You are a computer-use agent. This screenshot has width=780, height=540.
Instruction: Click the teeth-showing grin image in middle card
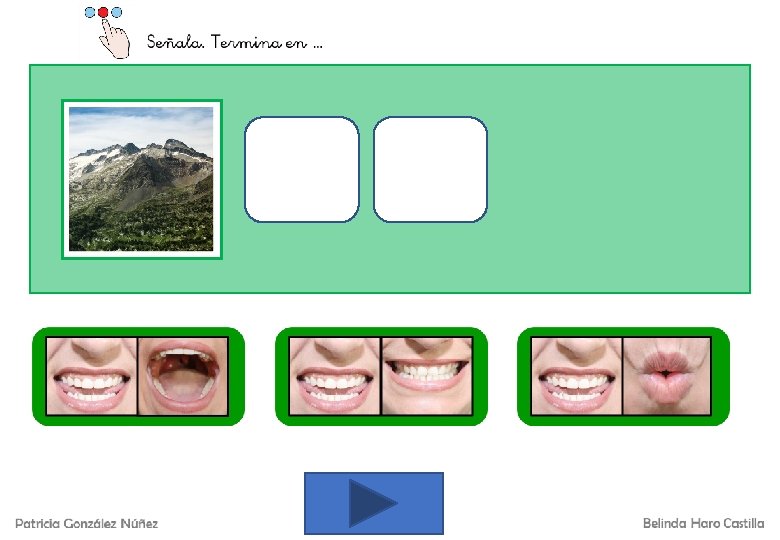point(427,376)
